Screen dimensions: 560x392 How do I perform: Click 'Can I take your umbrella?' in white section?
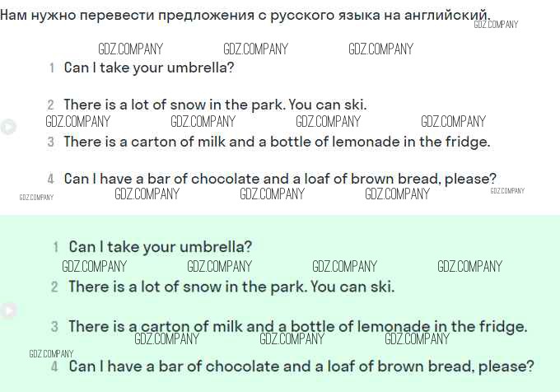pyautogui.click(x=149, y=68)
